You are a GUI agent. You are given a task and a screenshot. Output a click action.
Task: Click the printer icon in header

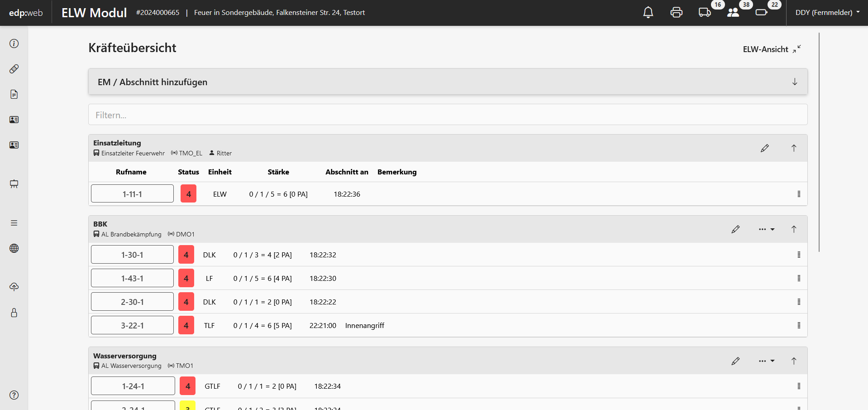click(x=676, y=13)
